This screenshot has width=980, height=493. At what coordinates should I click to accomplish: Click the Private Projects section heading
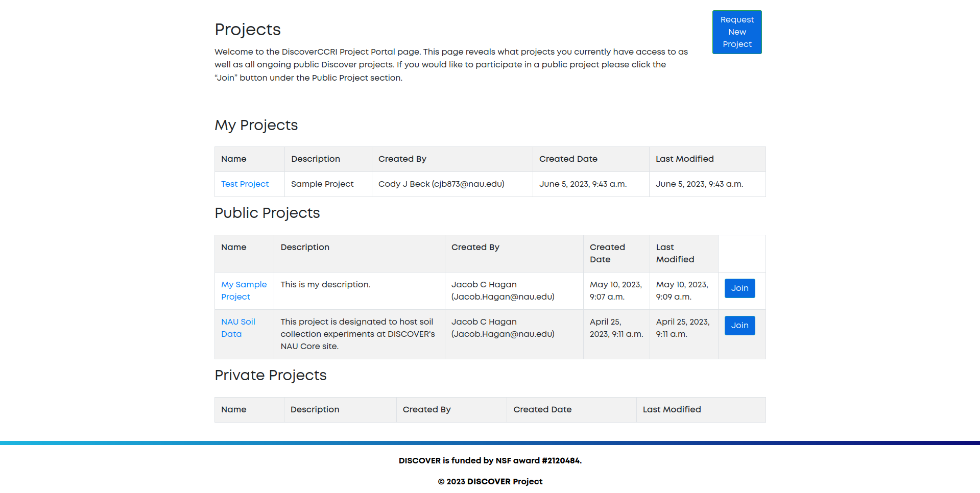(271, 375)
